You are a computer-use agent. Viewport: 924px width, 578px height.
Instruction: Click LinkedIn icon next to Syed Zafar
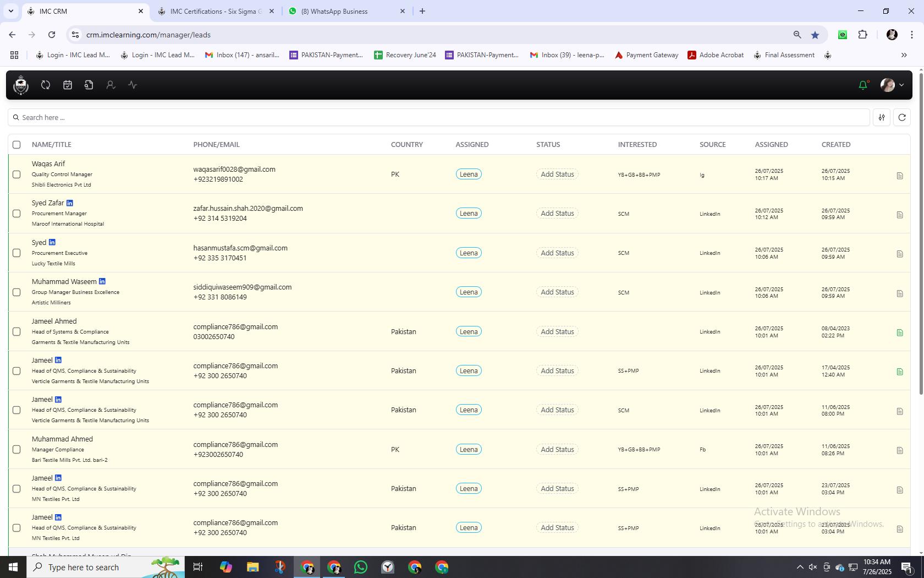point(70,203)
